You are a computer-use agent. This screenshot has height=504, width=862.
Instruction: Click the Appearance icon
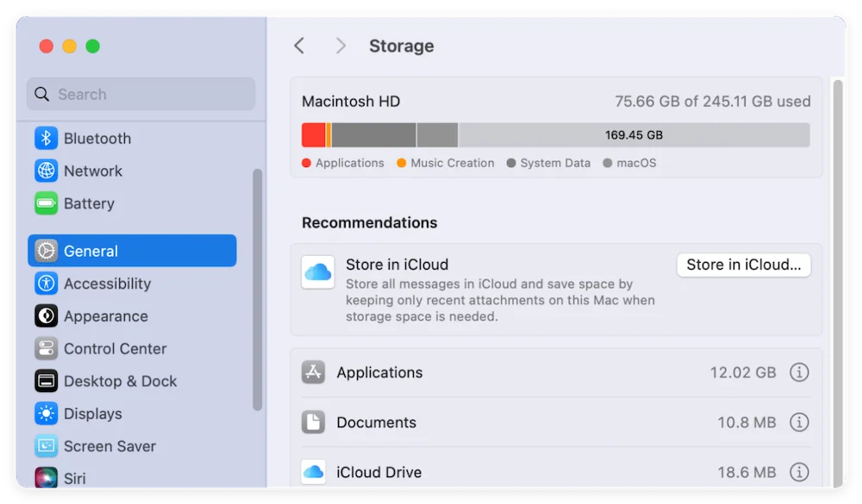[47, 316]
